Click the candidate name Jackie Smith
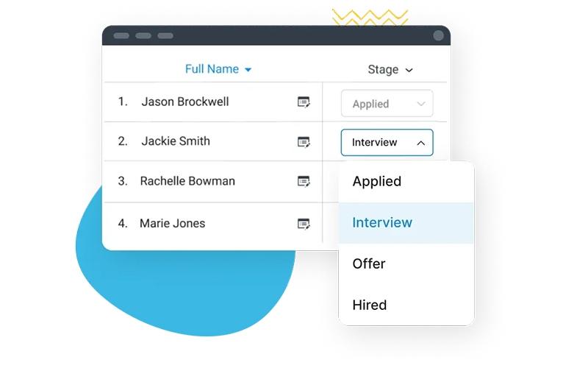Screen dimensions: 588x368 [176, 141]
